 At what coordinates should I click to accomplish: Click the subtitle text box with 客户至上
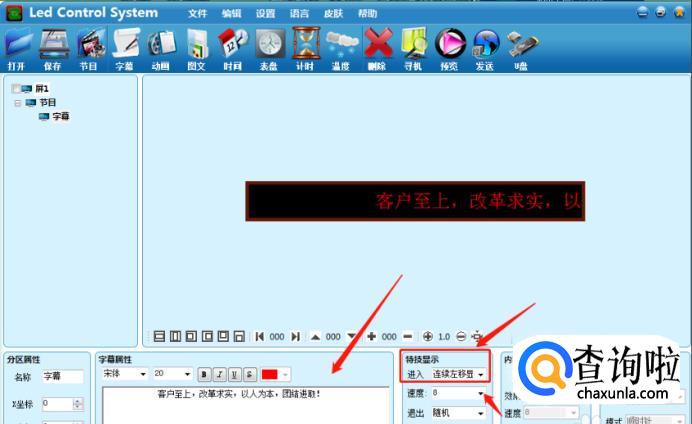tap(246, 405)
